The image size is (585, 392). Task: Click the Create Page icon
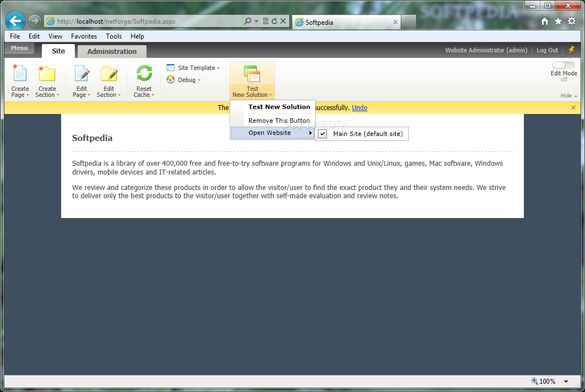click(20, 73)
